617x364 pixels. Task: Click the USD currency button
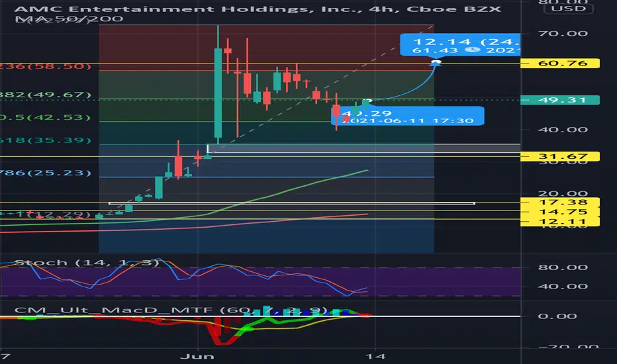point(568,8)
